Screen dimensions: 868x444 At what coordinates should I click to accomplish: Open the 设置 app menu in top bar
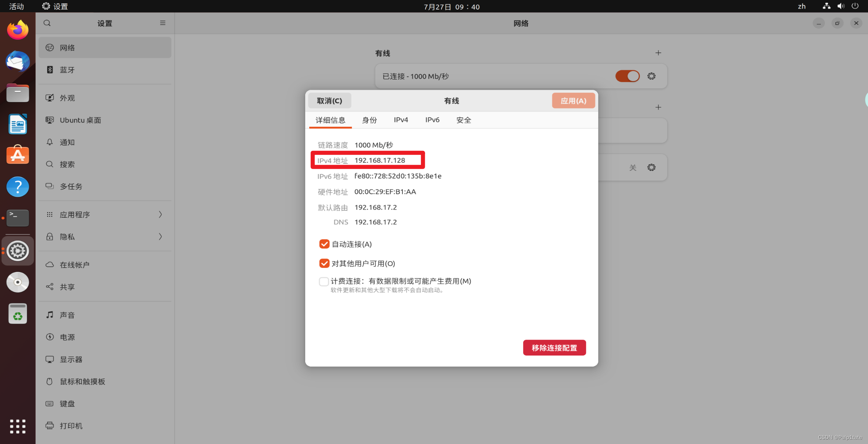click(x=55, y=6)
